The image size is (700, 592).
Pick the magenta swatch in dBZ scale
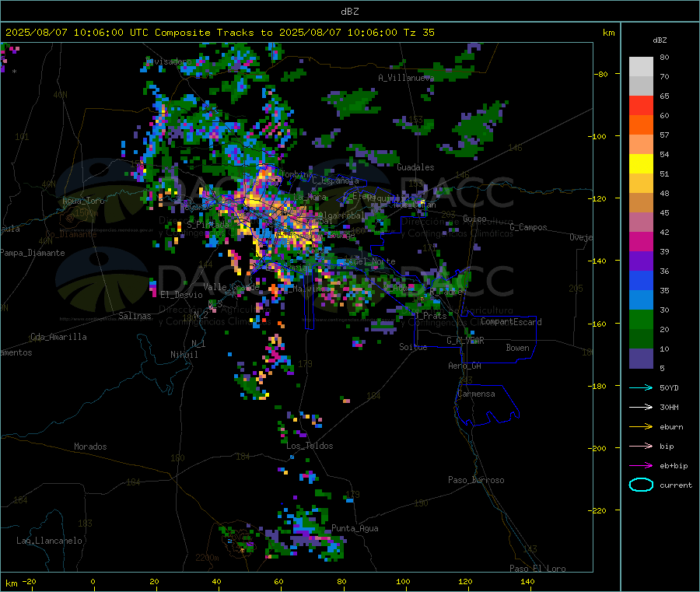click(x=641, y=241)
